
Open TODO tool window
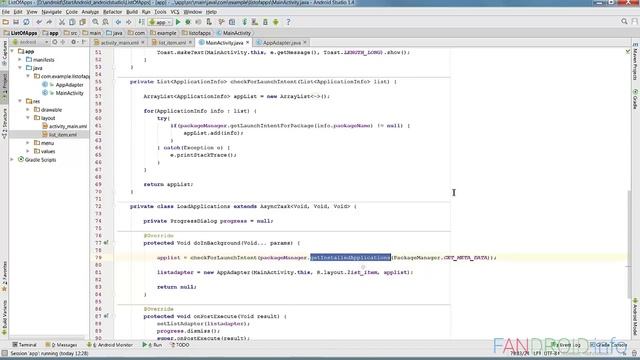pyautogui.click(x=180, y=345)
